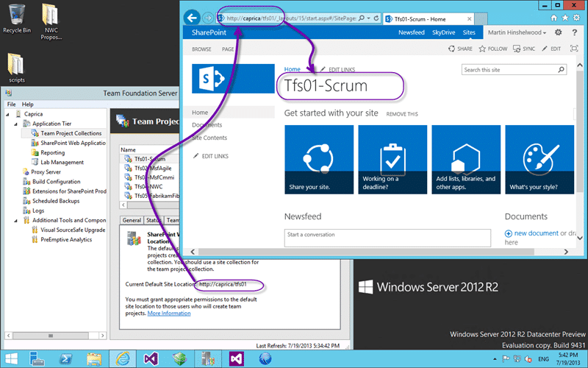Show hidden tray icons arrow
Viewport: 588px width, 368px height.
[495, 359]
